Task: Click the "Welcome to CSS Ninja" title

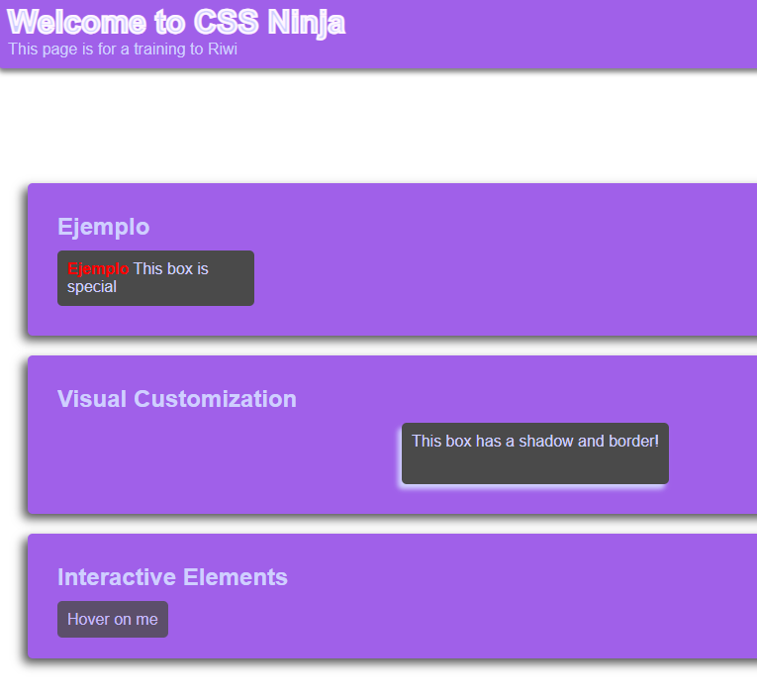Action: pyautogui.click(x=176, y=22)
